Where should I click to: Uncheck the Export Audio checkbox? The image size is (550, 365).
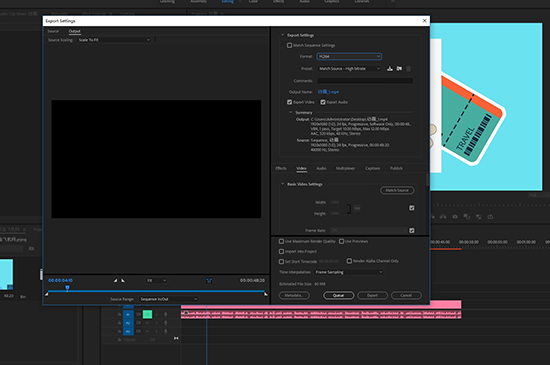[323, 102]
